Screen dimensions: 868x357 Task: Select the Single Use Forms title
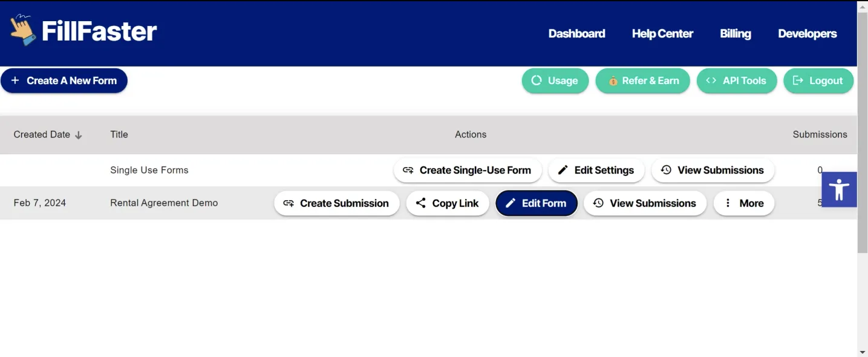(x=149, y=170)
